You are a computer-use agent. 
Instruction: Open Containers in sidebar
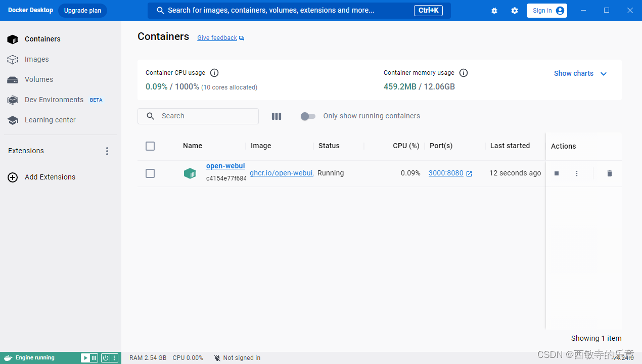[61, 39]
